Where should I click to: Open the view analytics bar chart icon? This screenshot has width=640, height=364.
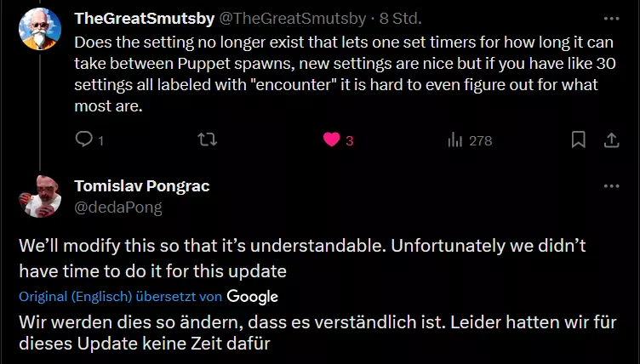pyautogui.click(x=454, y=139)
